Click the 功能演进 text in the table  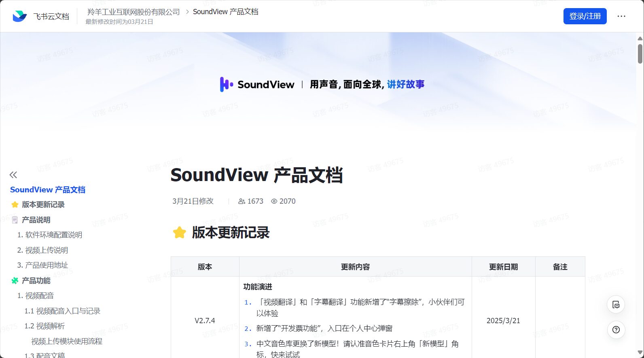[x=258, y=287]
